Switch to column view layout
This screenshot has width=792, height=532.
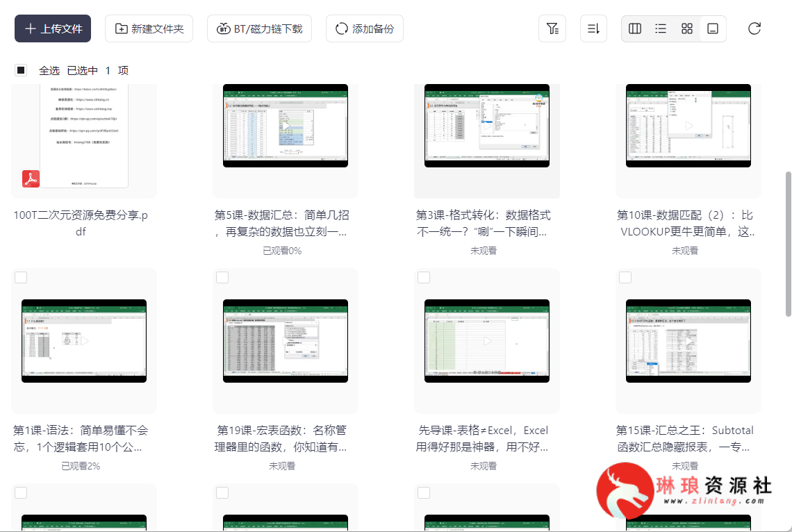click(x=635, y=28)
